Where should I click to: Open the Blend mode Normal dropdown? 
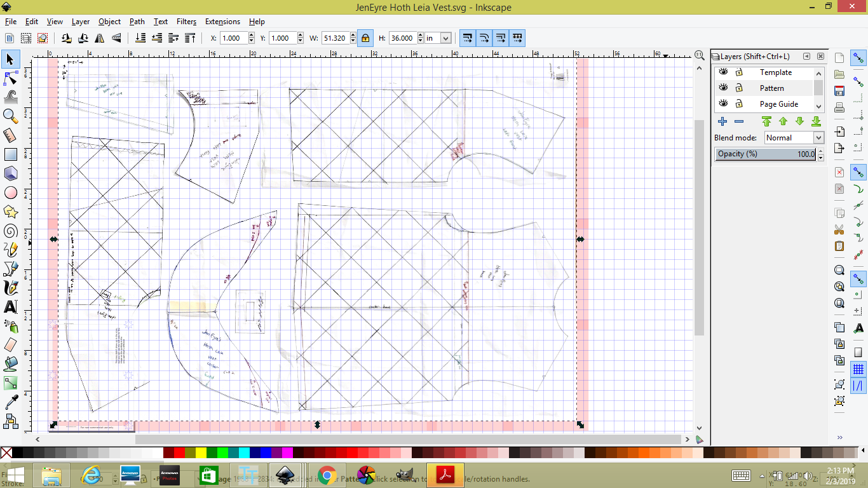pyautogui.click(x=794, y=137)
